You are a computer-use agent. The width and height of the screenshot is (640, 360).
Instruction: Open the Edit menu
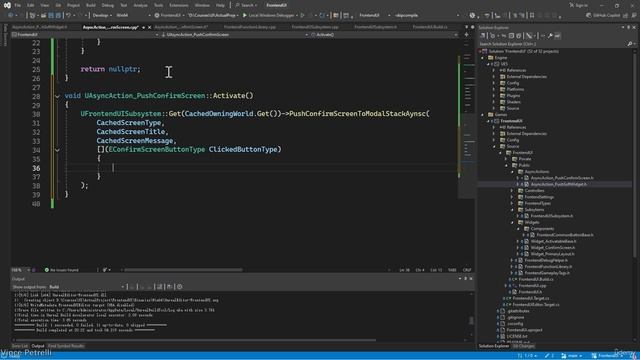tap(31, 5)
